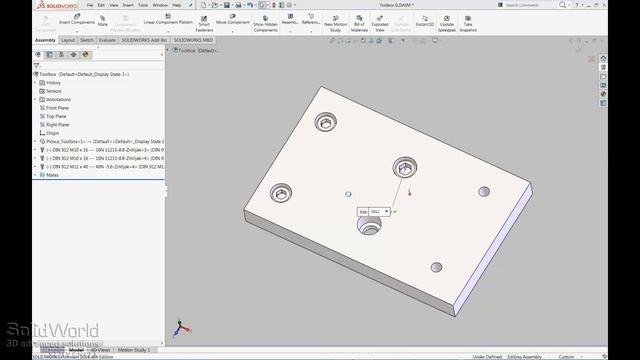The image size is (640, 360).
Task: Open the Tools menu
Action: coord(143,5)
